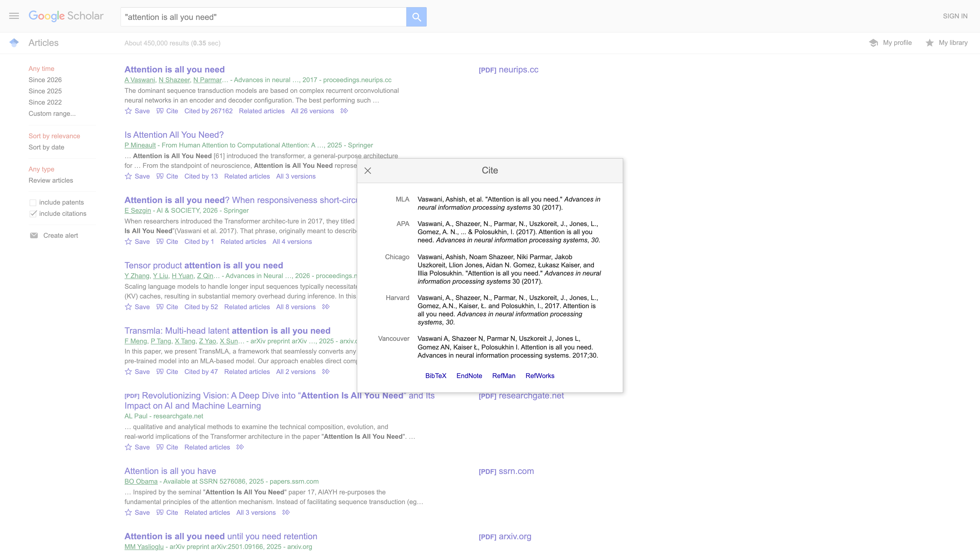Click star Save icon for Transmla result
This screenshot has width=980, height=551.
point(128,371)
